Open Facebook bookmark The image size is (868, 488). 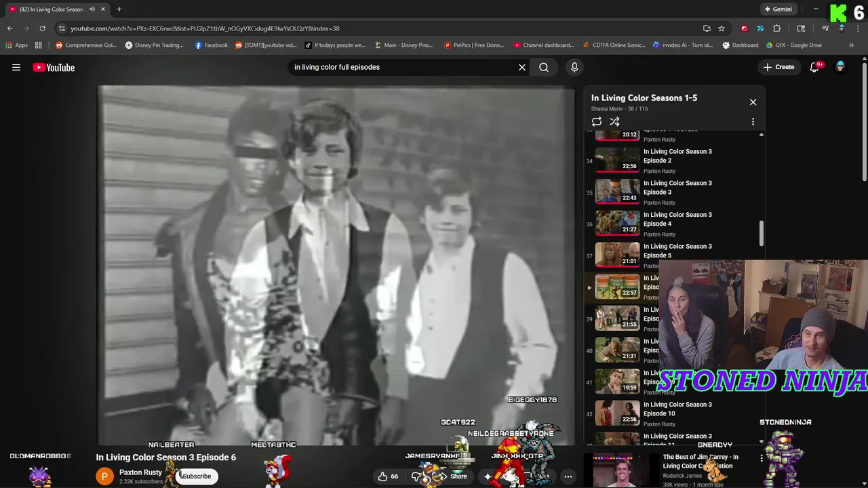click(x=211, y=45)
